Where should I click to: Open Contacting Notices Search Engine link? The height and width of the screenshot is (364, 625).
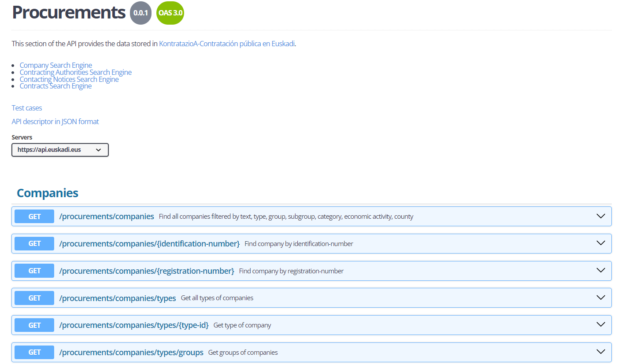point(69,79)
